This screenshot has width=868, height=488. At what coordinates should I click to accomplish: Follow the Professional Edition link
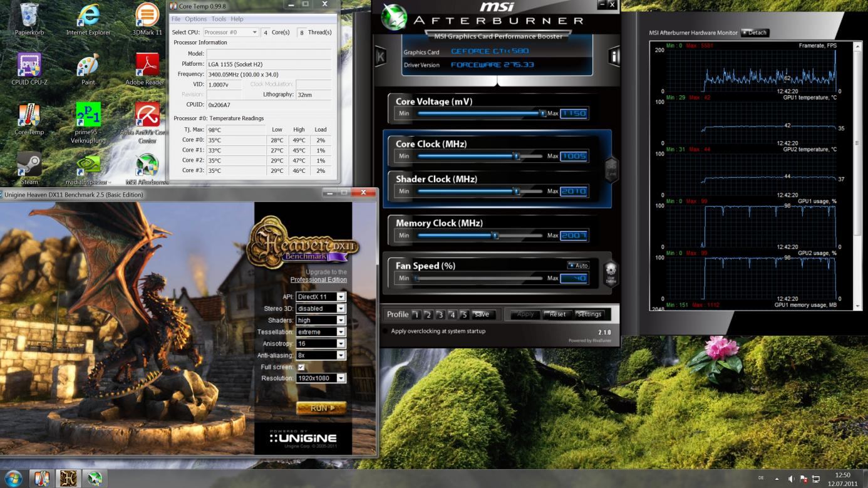point(319,279)
